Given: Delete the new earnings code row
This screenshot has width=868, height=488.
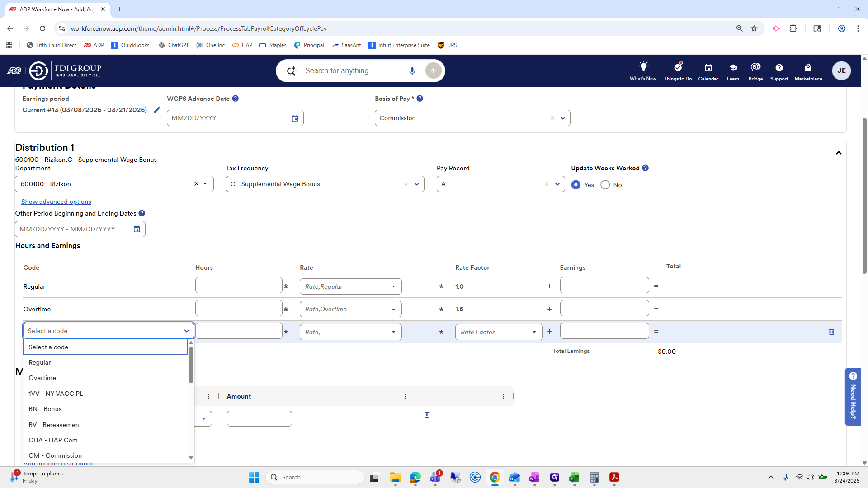Looking at the screenshot, I should click(831, 332).
